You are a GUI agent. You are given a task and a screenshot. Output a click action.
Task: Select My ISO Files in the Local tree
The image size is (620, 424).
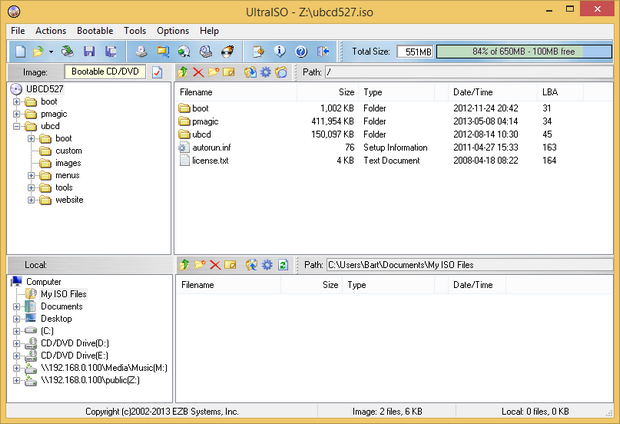(63, 294)
